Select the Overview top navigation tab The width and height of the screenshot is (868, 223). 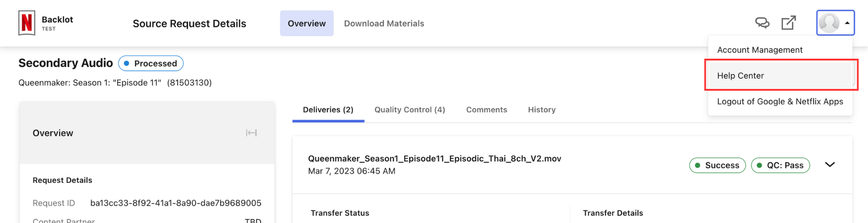307,23
